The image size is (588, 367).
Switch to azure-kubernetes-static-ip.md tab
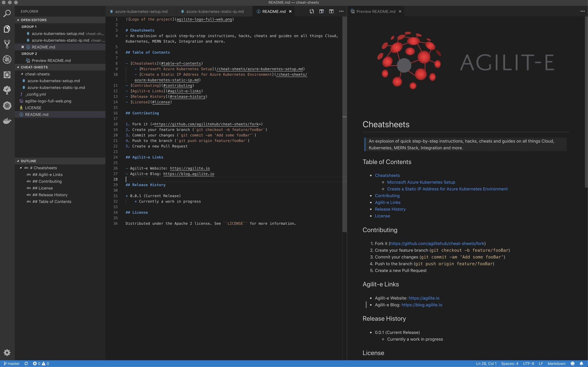pyautogui.click(x=214, y=11)
